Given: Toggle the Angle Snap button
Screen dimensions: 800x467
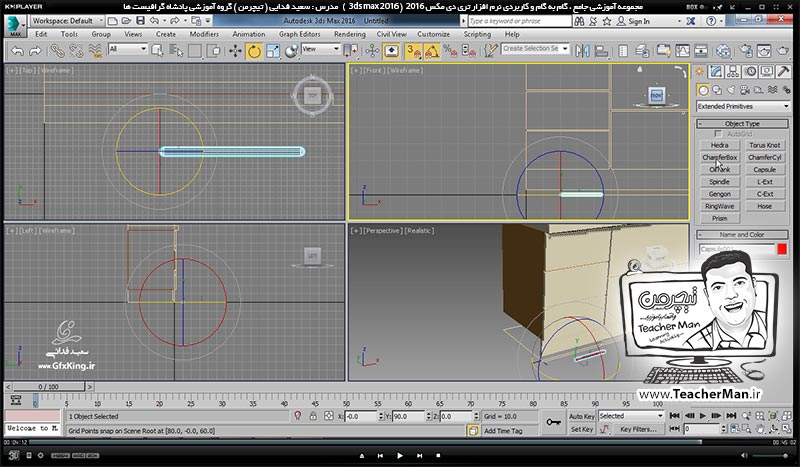Looking at the screenshot, I should point(432,51).
